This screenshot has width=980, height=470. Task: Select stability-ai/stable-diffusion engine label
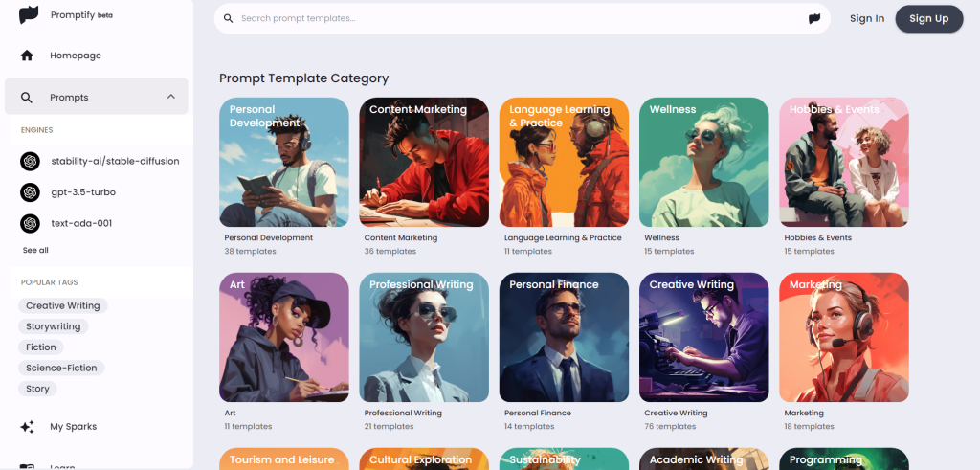coord(115,161)
